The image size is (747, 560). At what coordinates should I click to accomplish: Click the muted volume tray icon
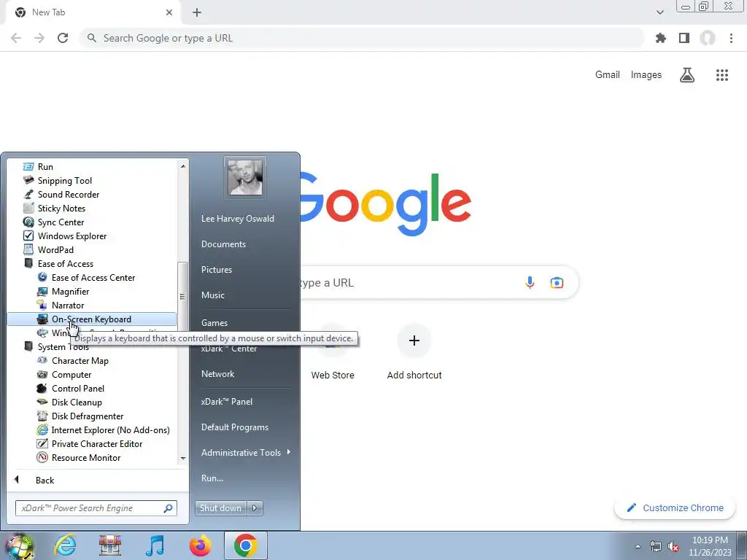(673, 546)
